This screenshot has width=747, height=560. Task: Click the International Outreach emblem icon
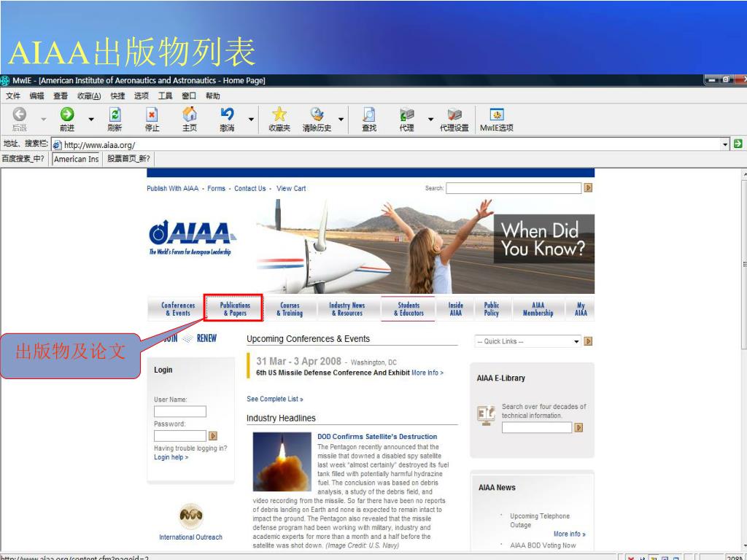[x=191, y=516]
